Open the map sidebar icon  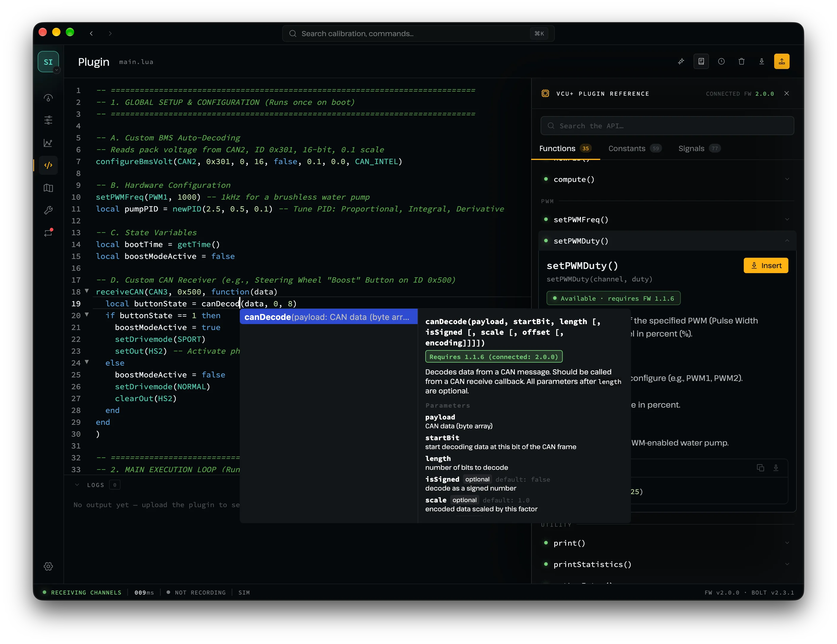(48, 188)
